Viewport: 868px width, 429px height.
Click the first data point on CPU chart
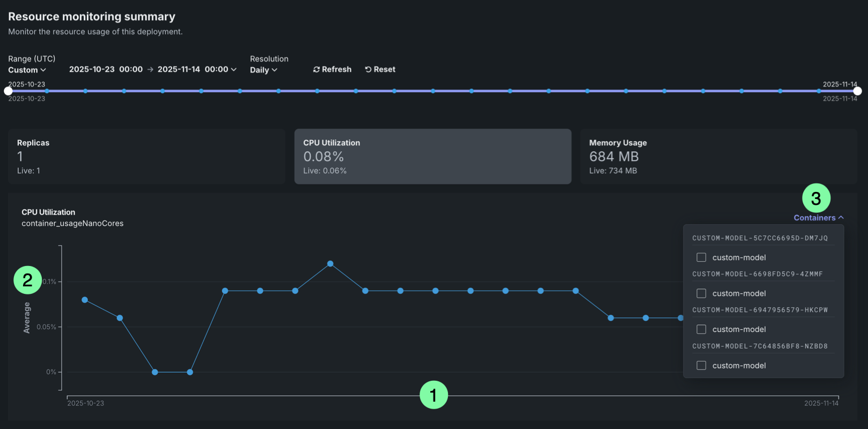point(85,300)
